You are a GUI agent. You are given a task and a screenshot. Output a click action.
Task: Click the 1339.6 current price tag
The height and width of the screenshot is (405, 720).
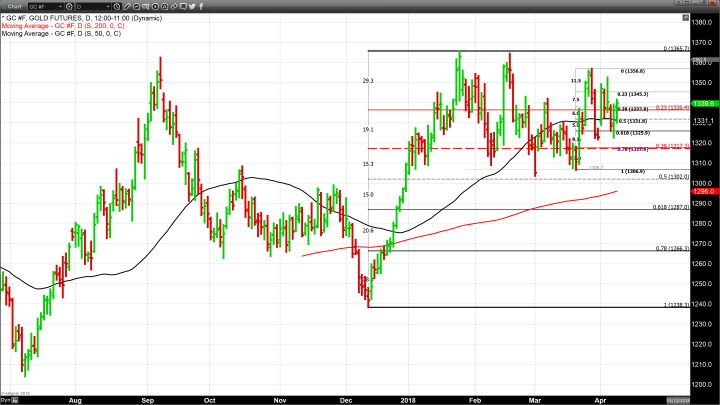tap(701, 103)
